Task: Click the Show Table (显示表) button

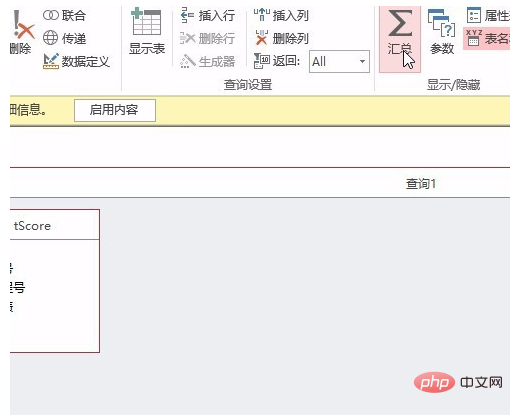Action: click(x=147, y=32)
